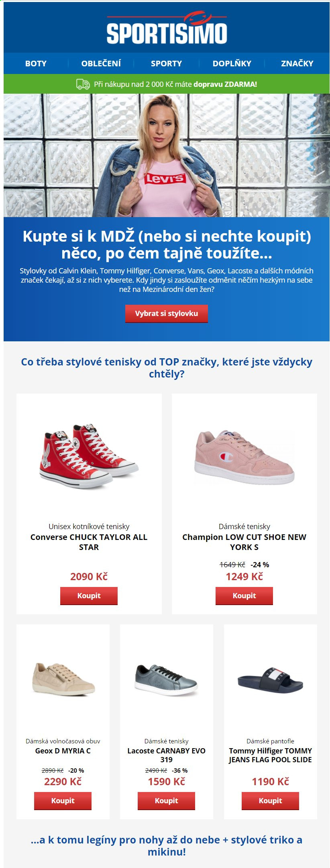Select the SPORTY navigation item
This screenshot has height=868, width=330.
pos(166,63)
